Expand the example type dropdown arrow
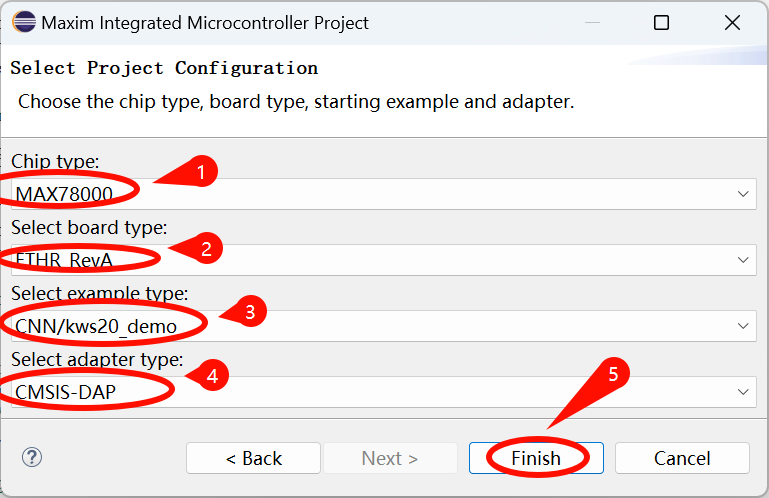The width and height of the screenshot is (769, 498). [x=743, y=326]
